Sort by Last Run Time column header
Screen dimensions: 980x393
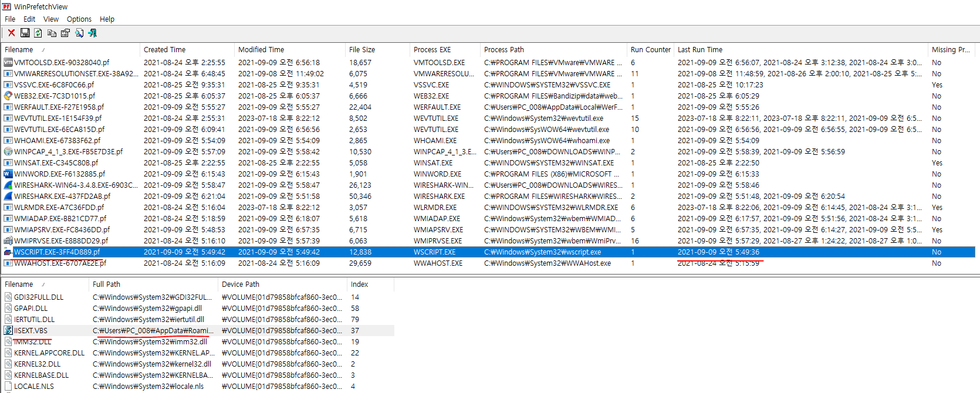tap(801, 50)
